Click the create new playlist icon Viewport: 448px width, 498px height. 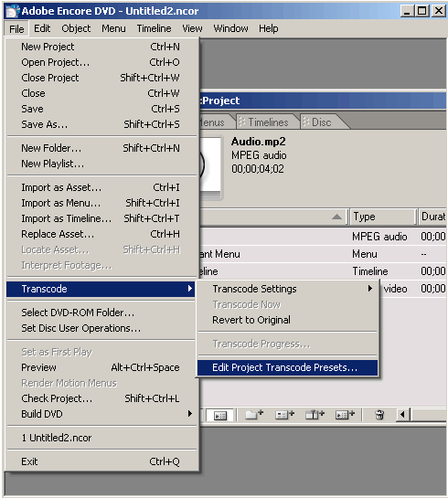pyautogui.click(x=345, y=415)
